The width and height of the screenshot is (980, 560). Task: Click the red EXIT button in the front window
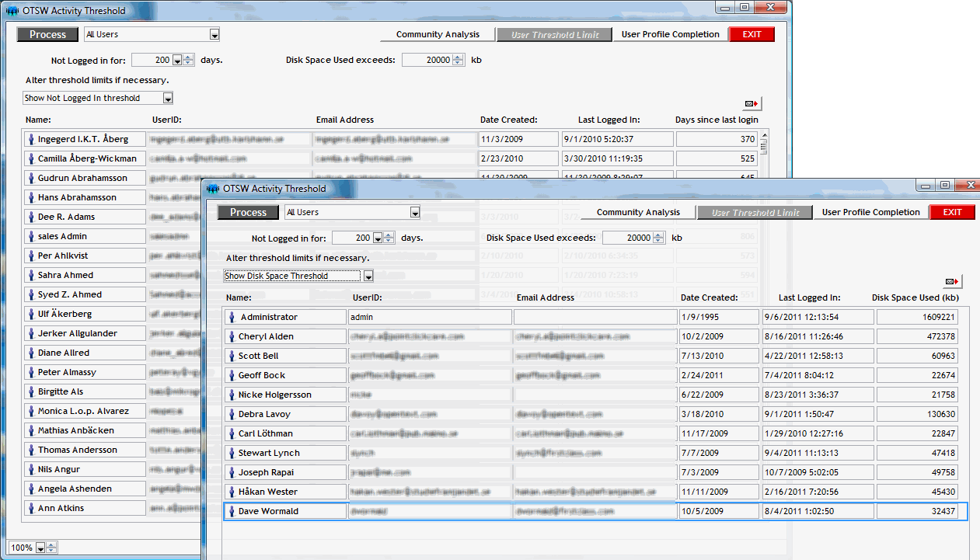[952, 212]
